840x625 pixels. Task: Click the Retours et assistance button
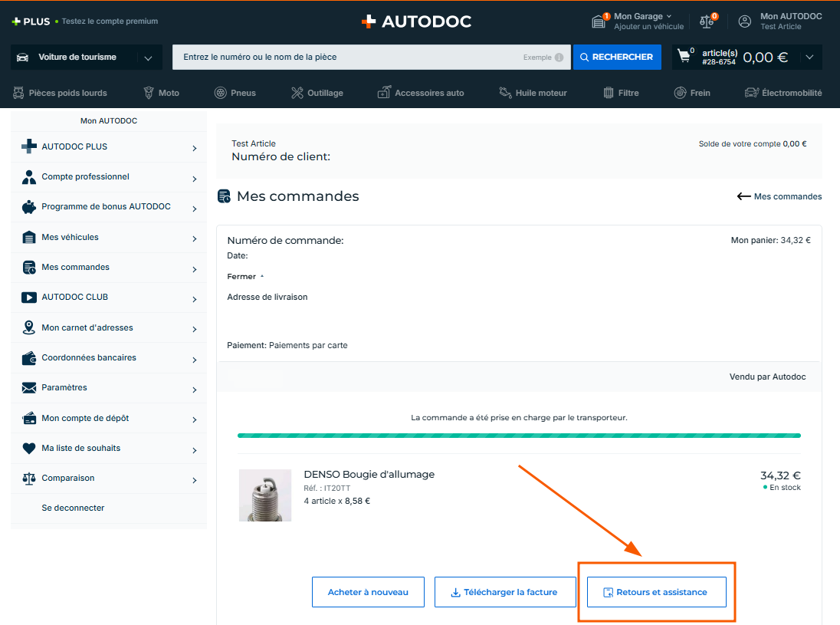(x=656, y=592)
